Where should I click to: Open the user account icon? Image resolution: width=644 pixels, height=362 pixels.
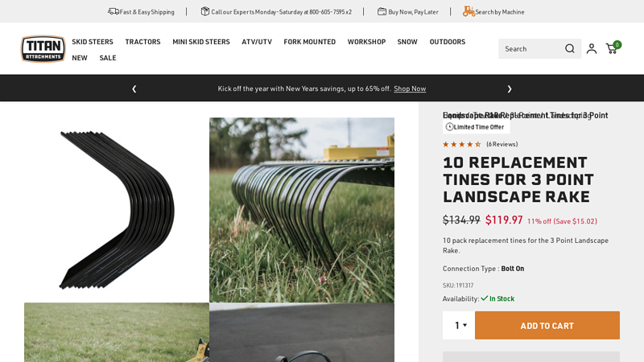tap(592, 48)
